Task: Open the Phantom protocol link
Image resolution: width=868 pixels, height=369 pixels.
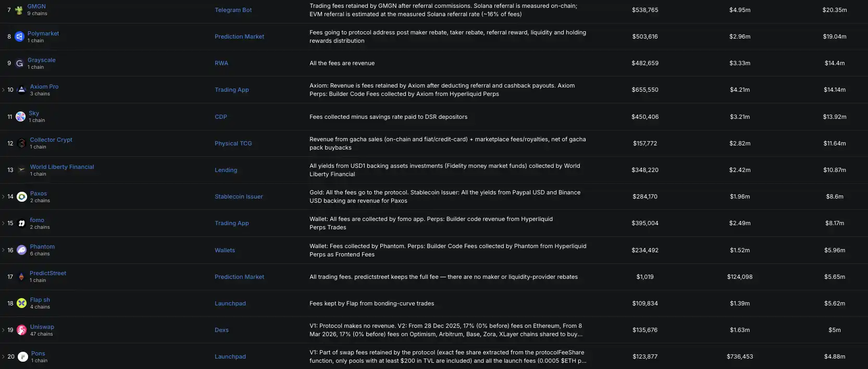Action: click(x=42, y=247)
